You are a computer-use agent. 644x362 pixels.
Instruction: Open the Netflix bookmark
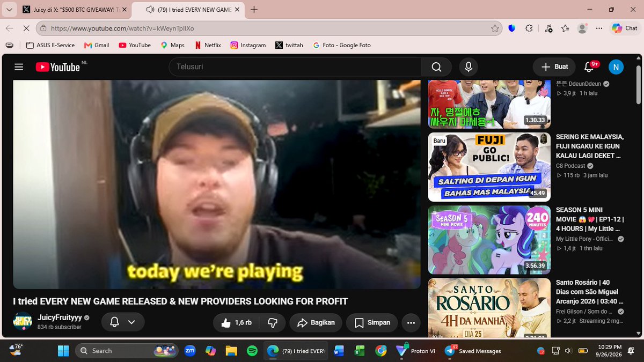pyautogui.click(x=208, y=45)
